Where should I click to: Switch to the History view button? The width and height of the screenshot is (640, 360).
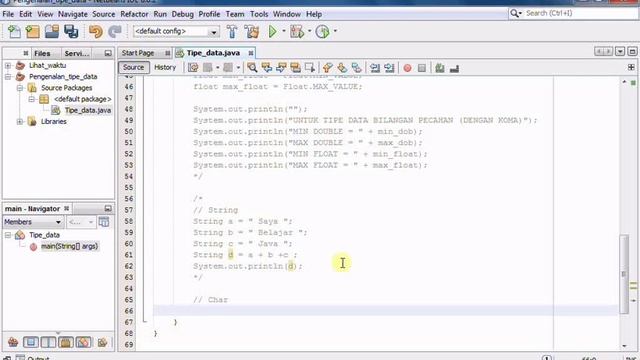(165, 67)
